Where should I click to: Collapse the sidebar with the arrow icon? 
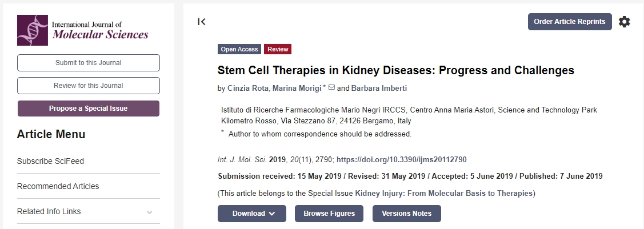click(201, 22)
